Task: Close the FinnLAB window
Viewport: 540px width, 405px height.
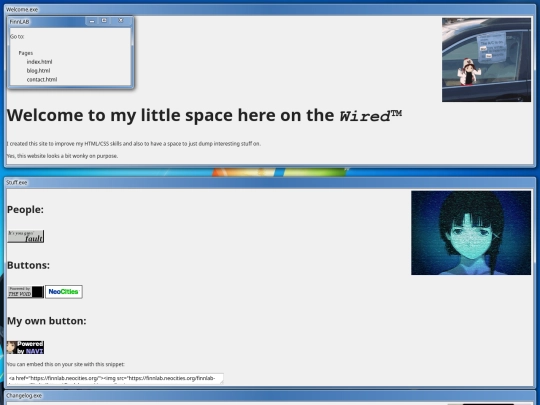Action: click(x=121, y=21)
